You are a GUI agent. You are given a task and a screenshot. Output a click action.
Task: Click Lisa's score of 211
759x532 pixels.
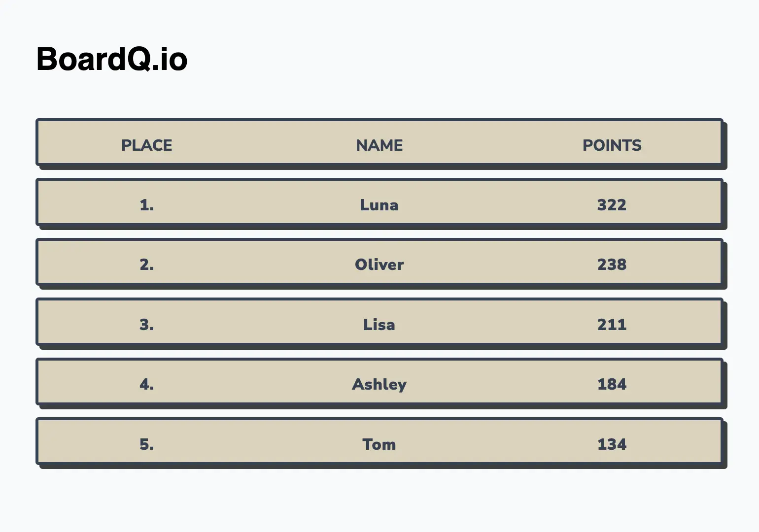[x=612, y=325]
